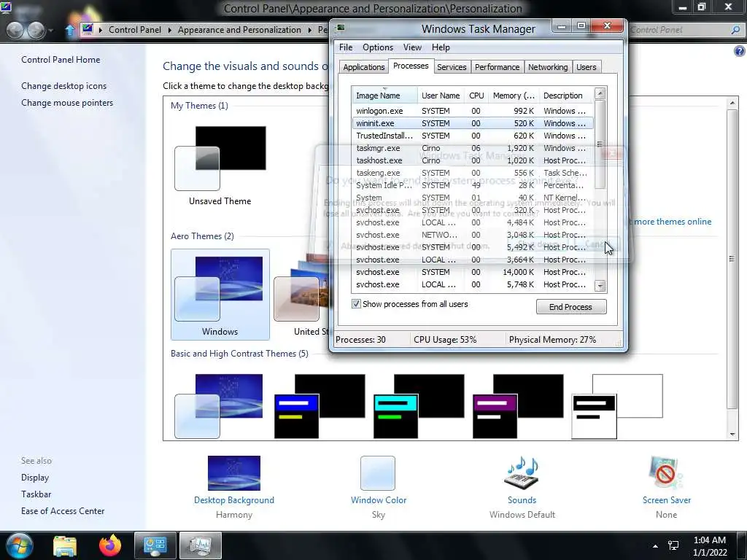This screenshot has width=747, height=560.
Task: Open the clock showing 1:04 AM
Action: pyautogui.click(x=710, y=545)
